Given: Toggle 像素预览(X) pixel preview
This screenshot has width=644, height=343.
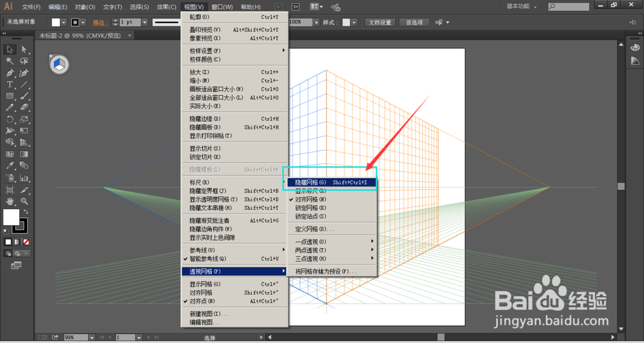Looking at the screenshot, I should (234, 38).
